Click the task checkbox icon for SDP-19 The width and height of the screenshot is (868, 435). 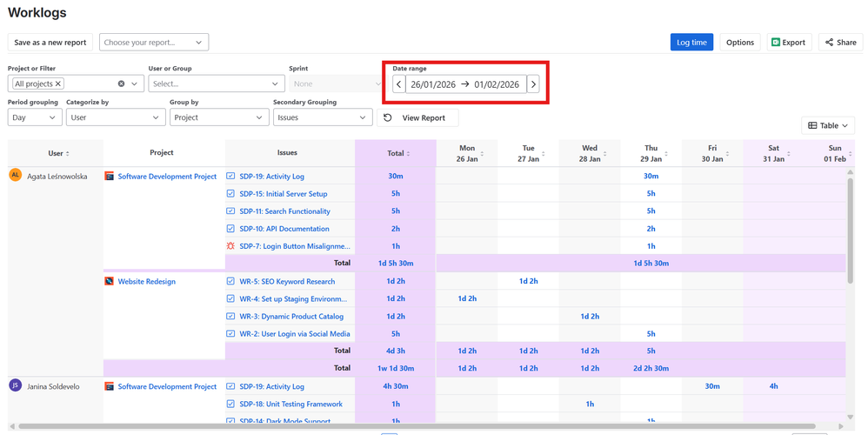[230, 176]
